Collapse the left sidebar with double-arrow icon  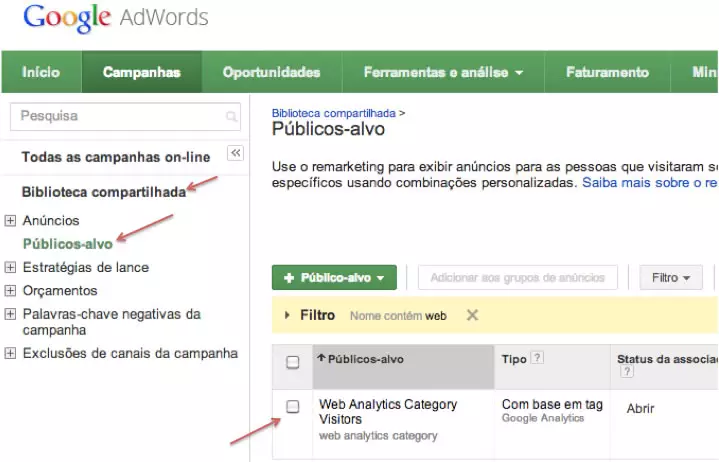point(235,153)
